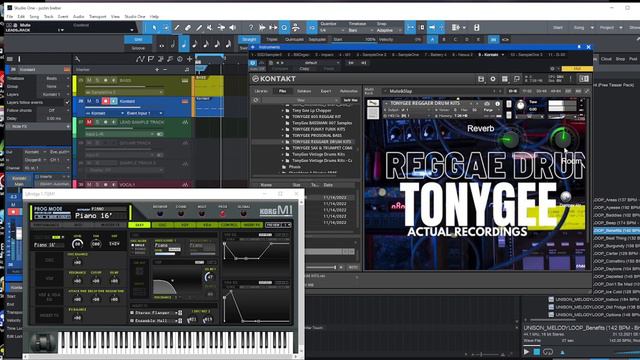
Task: Click Kontakt panic exclamation icon
Action: (x=571, y=79)
